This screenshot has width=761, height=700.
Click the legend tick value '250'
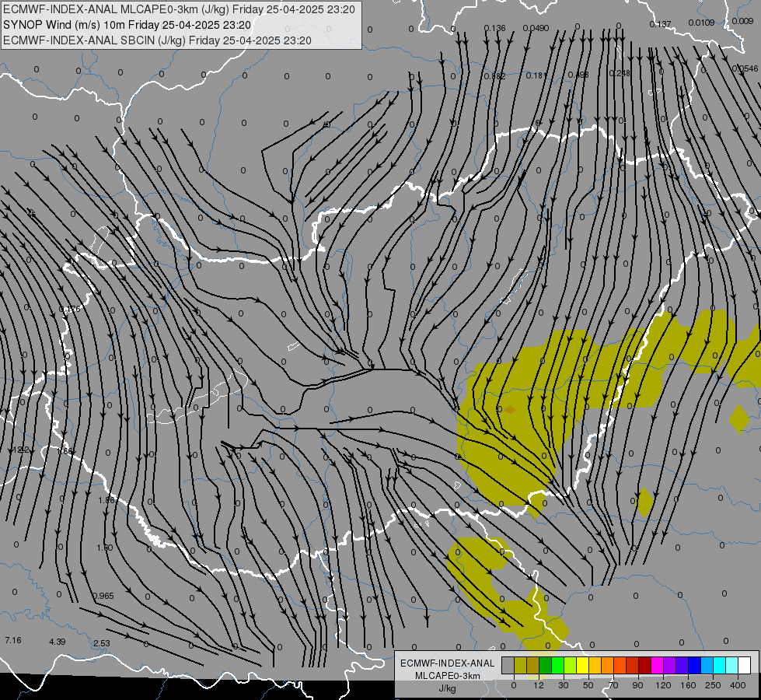pos(713,685)
